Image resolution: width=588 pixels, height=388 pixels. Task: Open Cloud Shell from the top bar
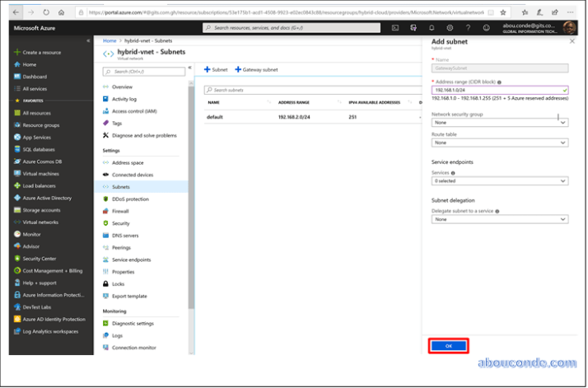395,28
